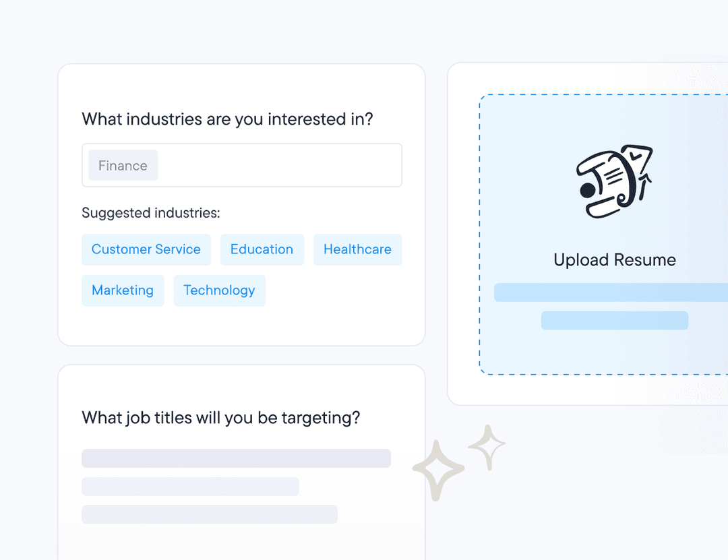The image size is (728, 560).
Task: Click the wide blue bar under Upload Resume
Action: pos(610,292)
